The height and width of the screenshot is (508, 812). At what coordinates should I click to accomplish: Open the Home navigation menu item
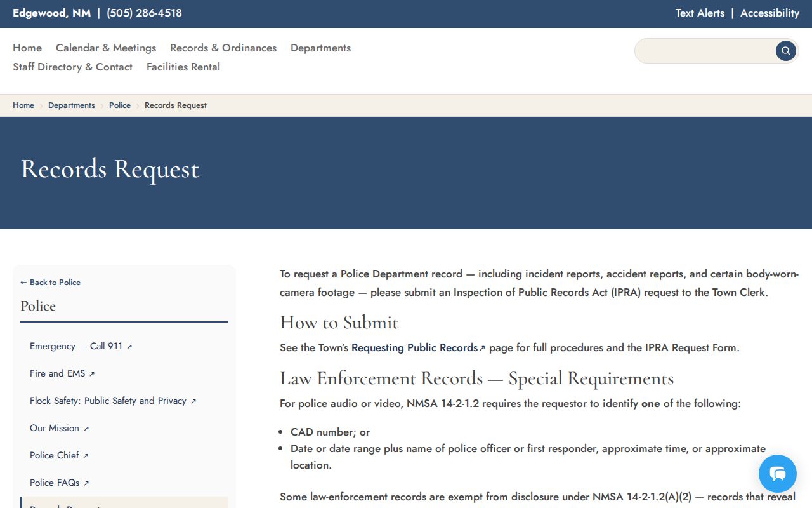tap(27, 48)
